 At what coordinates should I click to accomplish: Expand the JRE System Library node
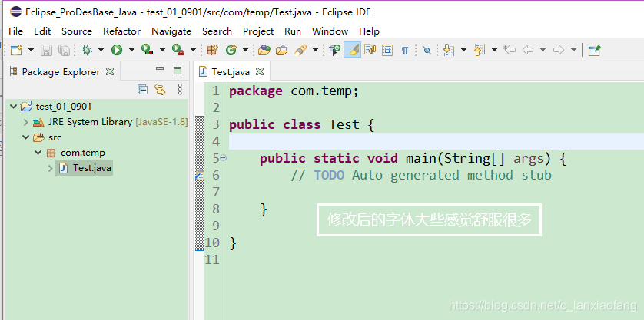pyautogui.click(x=26, y=122)
